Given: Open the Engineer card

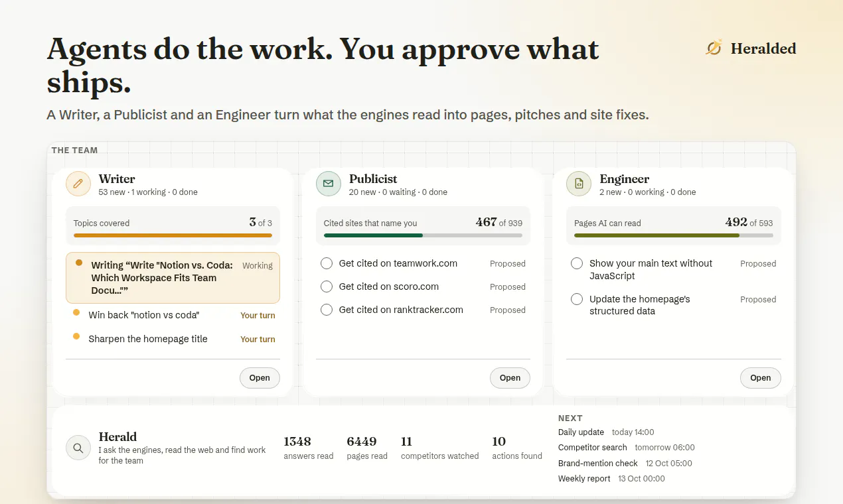Looking at the screenshot, I should tap(761, 378).
